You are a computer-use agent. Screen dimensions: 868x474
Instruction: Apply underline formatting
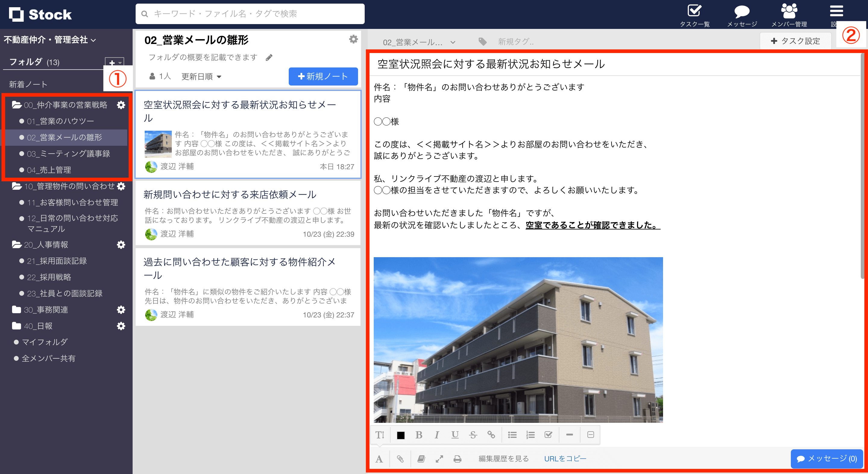455,435
